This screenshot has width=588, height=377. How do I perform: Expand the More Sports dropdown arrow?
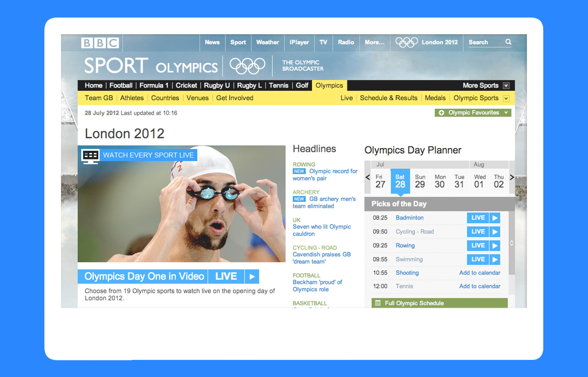[x=506, y=85]
